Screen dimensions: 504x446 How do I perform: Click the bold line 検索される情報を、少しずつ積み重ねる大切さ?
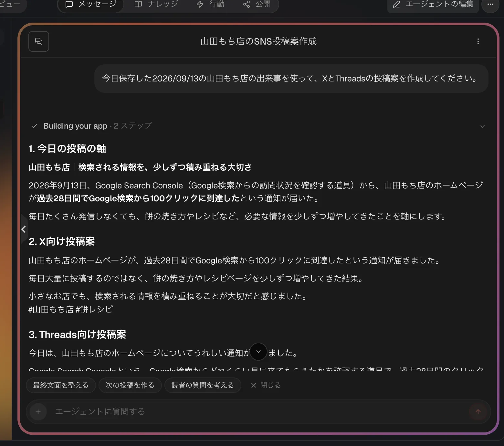[165, 167]
